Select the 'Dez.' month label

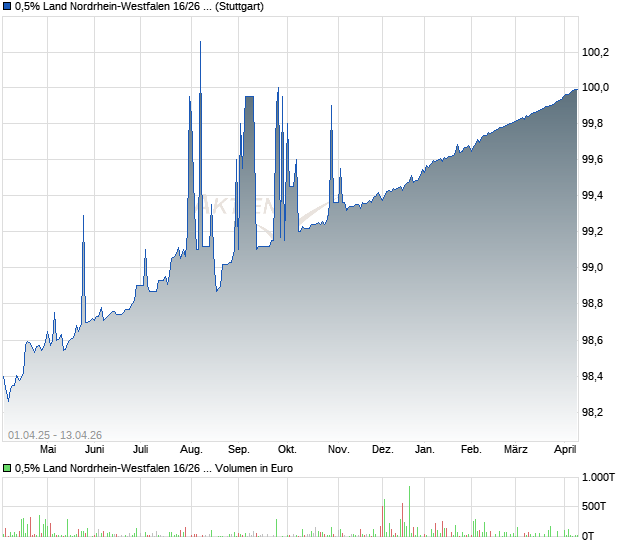(x=382, y=450)
